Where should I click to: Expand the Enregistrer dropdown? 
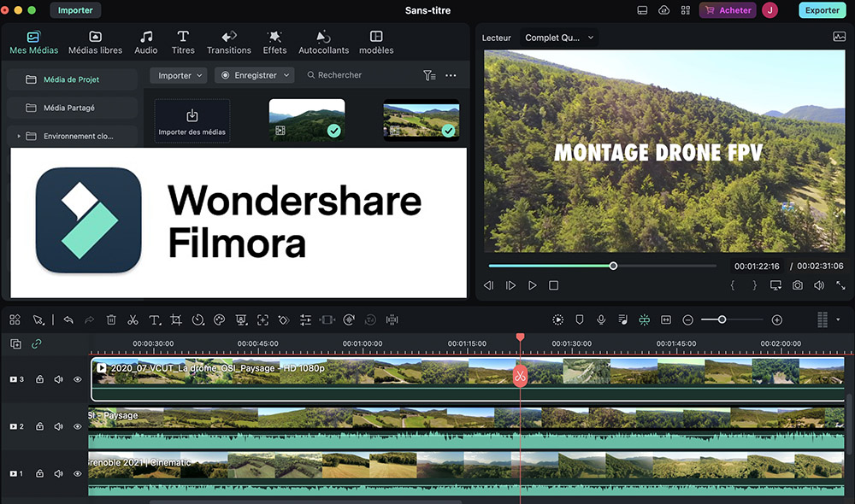coord(255,75)
